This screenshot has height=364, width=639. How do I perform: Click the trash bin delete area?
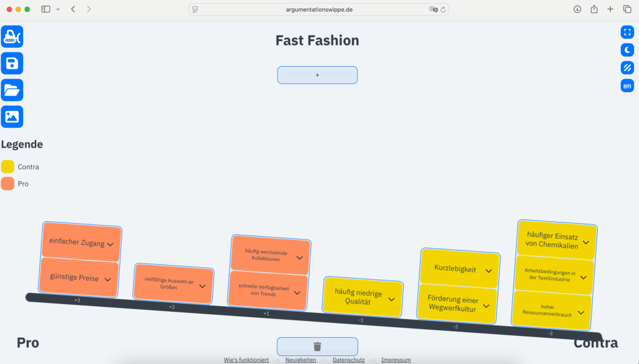click(317, 347)
